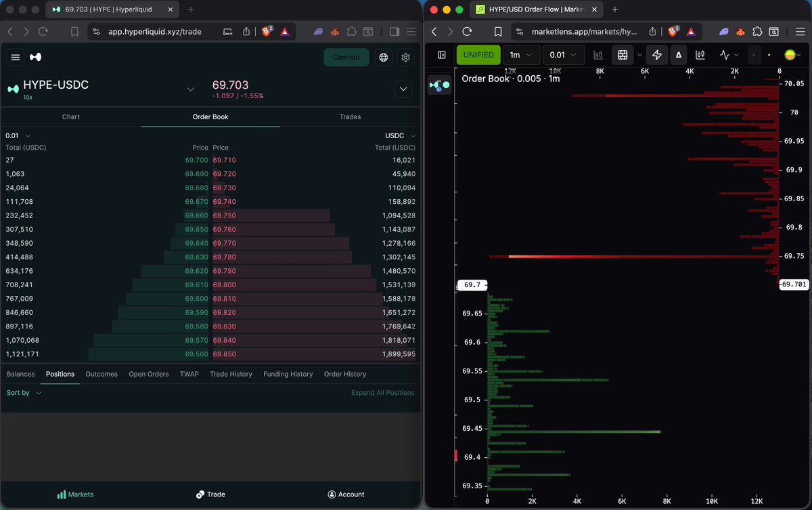
Task: Click the Connect wallet button
Action: pyautogui.click(x=346, y=58)
